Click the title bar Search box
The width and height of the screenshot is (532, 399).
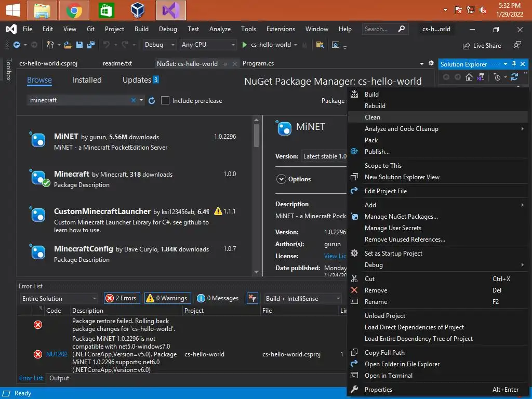[x=385, y=29]
